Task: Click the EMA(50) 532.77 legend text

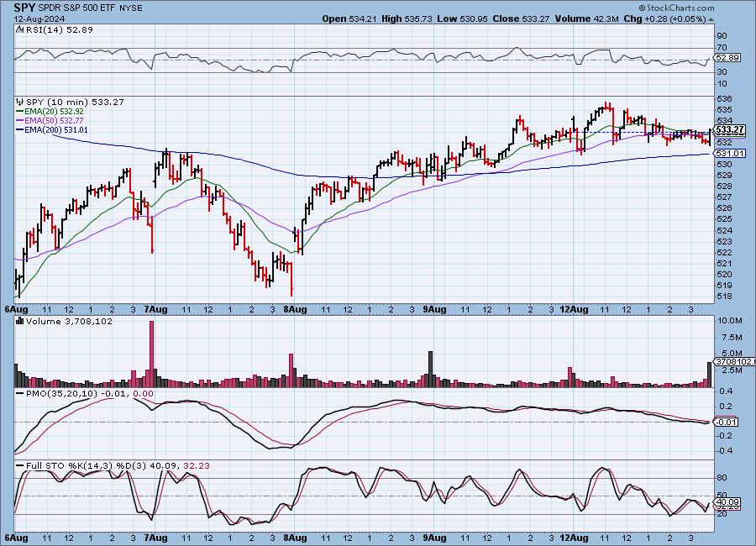Action: [x=54, y=121]
